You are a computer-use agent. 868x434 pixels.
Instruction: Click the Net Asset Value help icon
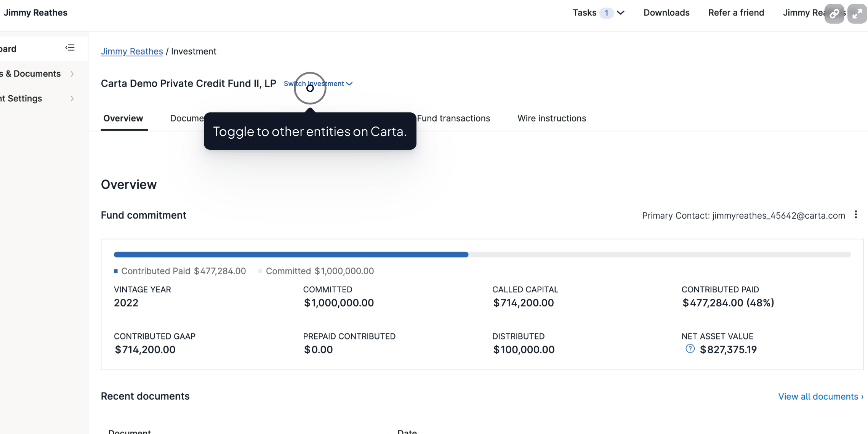pyautogui.click(x=690, y=349)
